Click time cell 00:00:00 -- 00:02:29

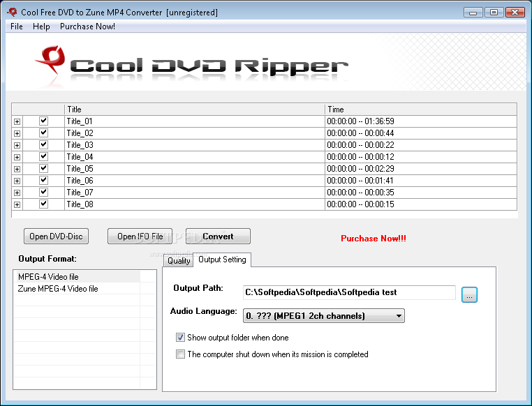coord(421,169)
